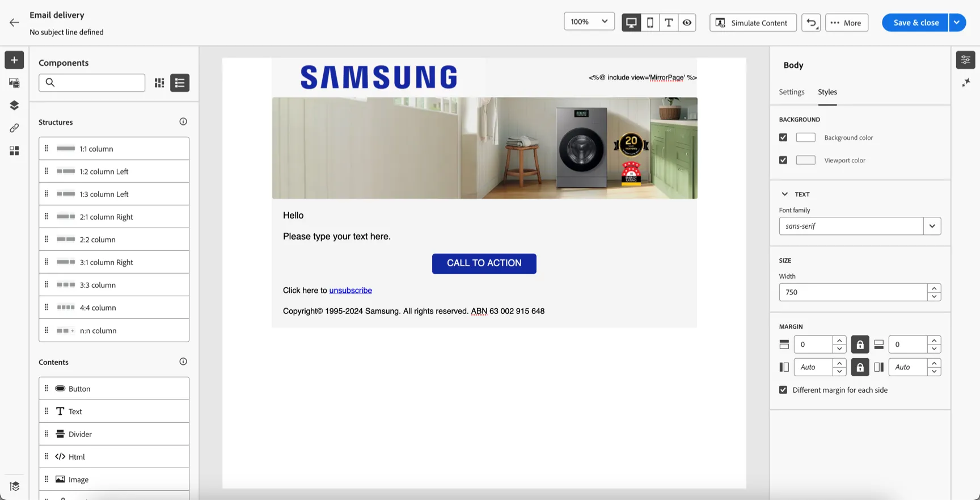Click the eye preview icon
This screenshot has width=980, height=500.
pos(687,23)
